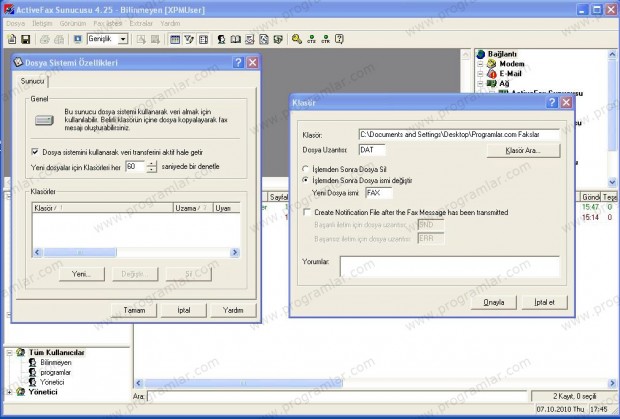Select İşlemden Sonra Dosya Sil radio button

coord(305,169)
